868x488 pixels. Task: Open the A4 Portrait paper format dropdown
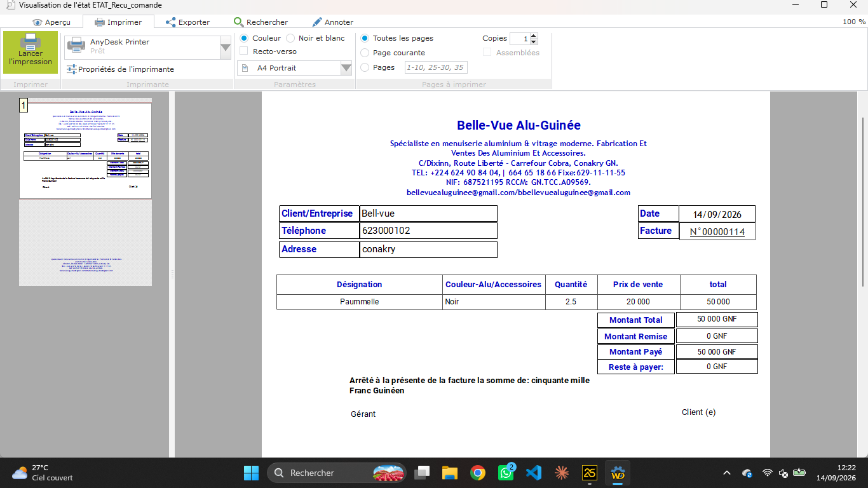pyautogui.click(x=346, y=68)
